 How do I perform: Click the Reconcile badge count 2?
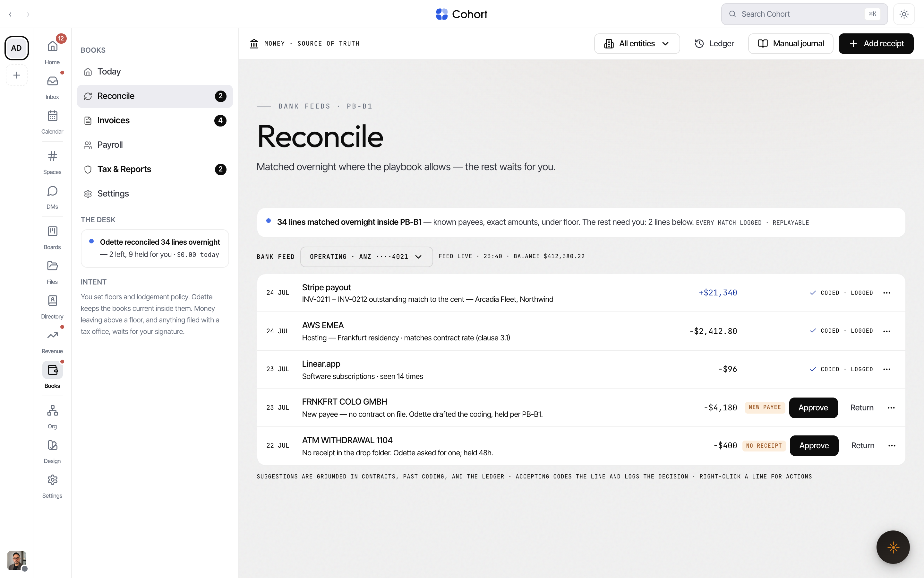[x=220, y=96]
